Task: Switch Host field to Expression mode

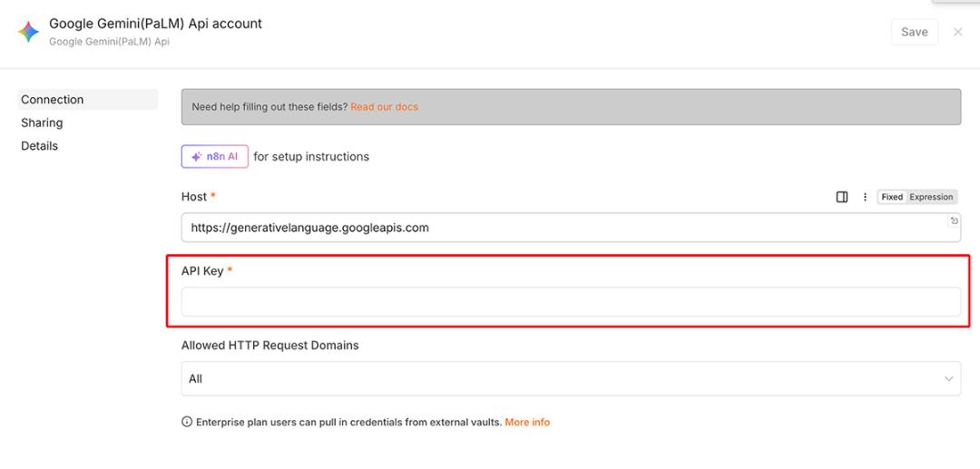Action: tap(931, 197)
